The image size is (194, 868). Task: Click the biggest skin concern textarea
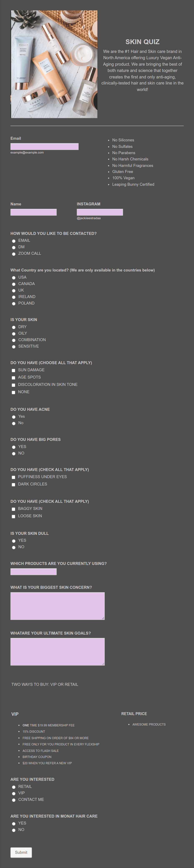tap(58, 606)
